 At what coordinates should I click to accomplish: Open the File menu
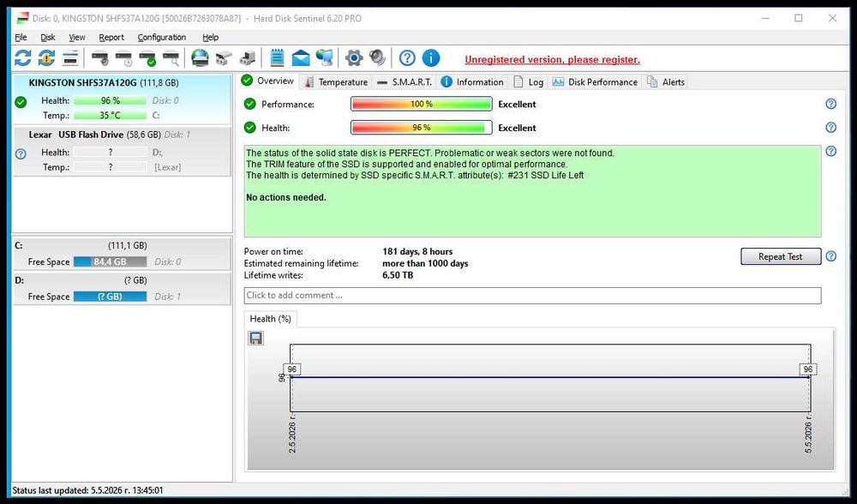(x=21, y=37)
